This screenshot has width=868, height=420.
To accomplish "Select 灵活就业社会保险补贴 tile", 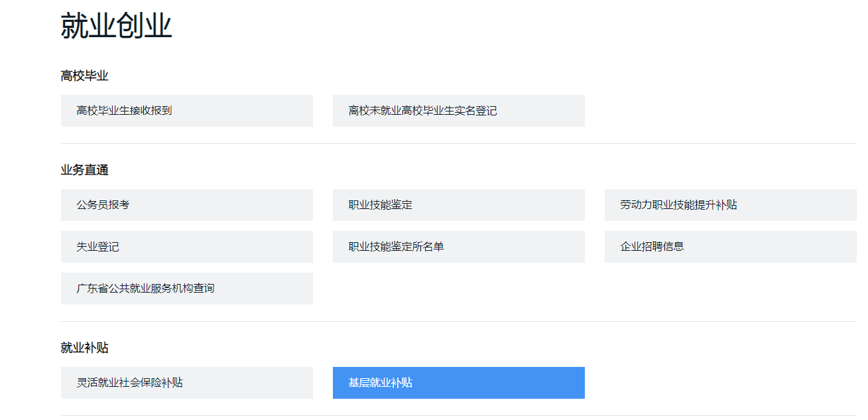I will point(186,383).
